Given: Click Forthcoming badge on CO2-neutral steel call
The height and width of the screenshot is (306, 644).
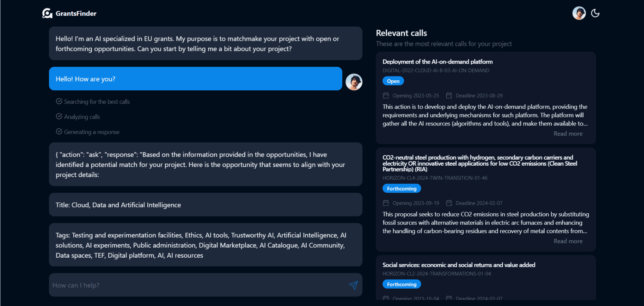Looking at the screenshot, I should point(402,188).
